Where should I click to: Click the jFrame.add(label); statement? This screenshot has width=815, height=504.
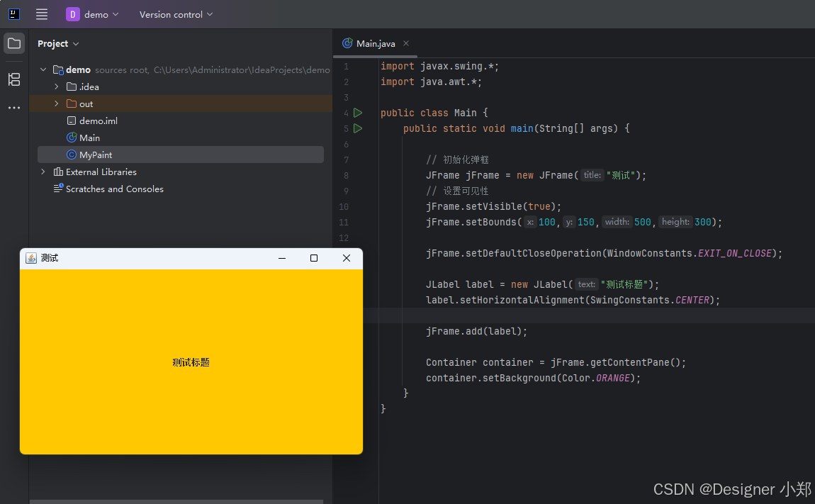(477, 331)
